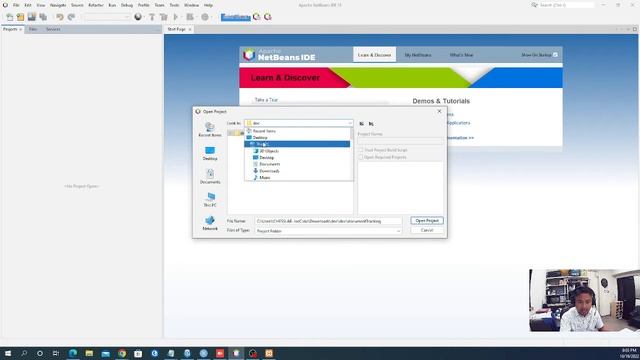Select Desktop shortcut in dialog sidebar
640x360 pixels.
[210, 153]
